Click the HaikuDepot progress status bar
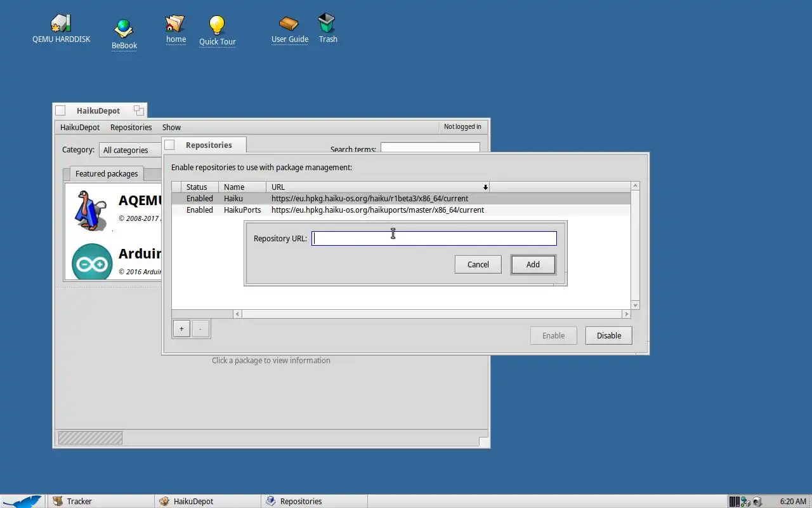 click(90, 438)
